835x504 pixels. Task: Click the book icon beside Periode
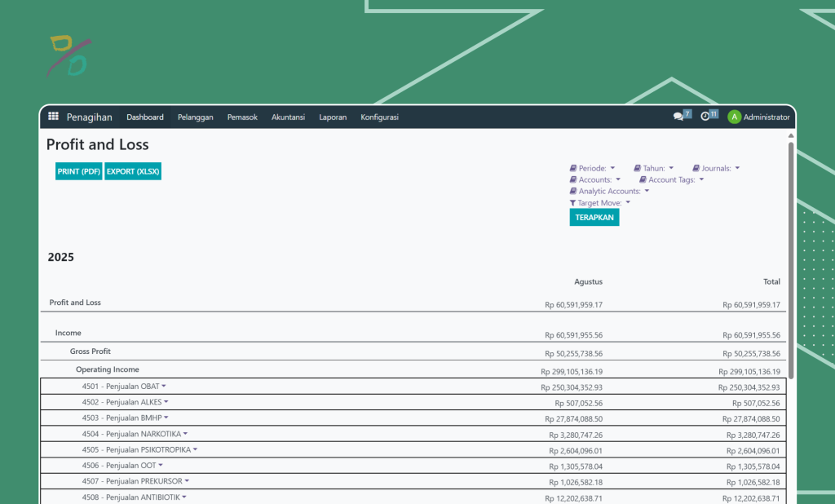[573, 169]
